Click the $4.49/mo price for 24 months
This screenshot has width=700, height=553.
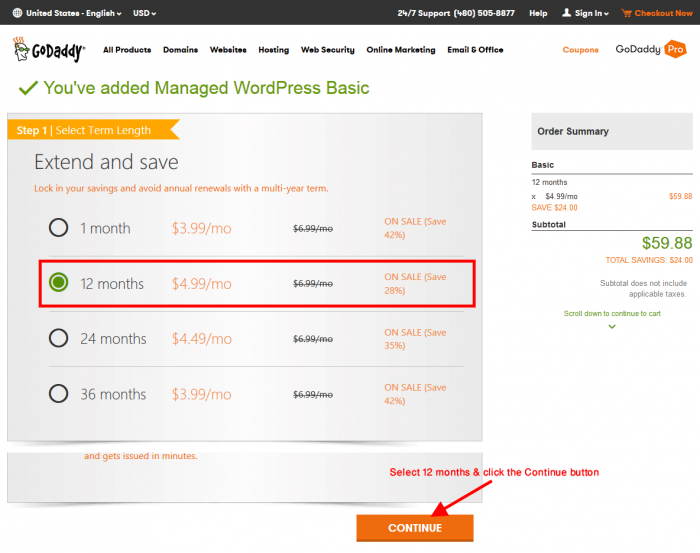click(x=202, y=339)
